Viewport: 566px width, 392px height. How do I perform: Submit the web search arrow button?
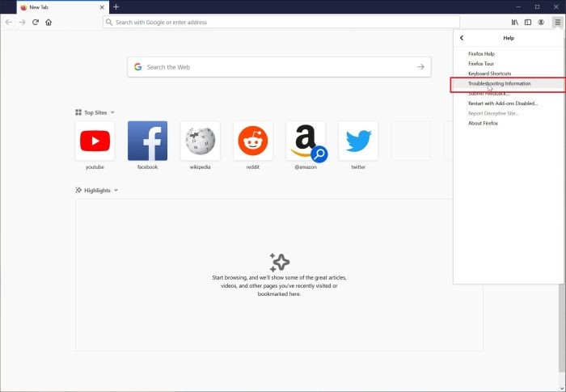pyautogui.click(x=420, y=67)
